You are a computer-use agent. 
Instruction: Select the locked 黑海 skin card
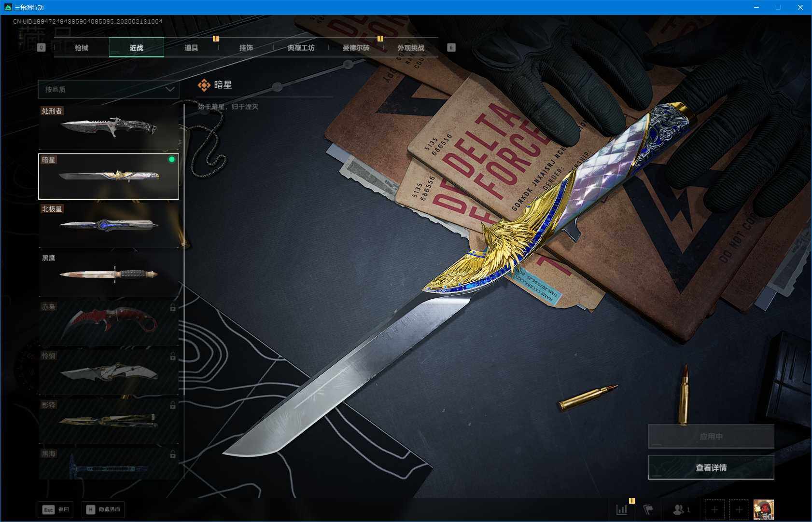pyautogui.click(x=109, y=464)
